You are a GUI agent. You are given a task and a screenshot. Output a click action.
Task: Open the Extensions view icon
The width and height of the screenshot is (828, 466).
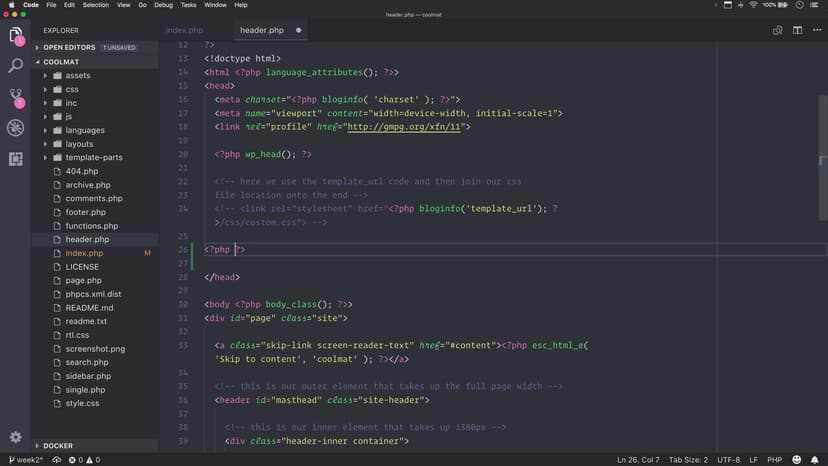15,158
